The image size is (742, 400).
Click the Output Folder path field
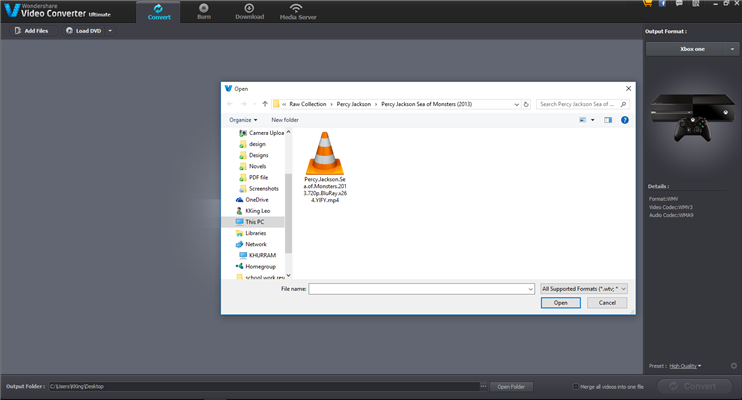[x=264, y=386]
